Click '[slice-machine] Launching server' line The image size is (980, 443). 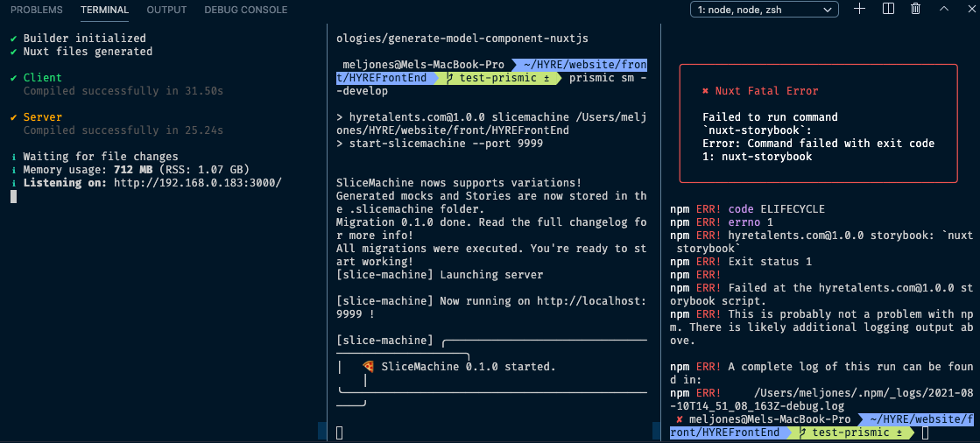tap(440, 275)
